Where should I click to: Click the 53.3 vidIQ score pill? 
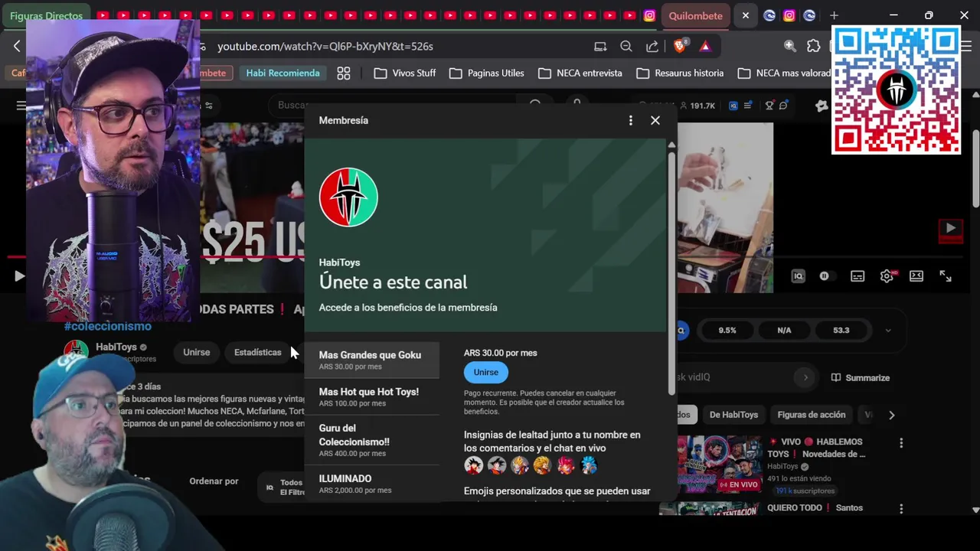click(841, 331)
